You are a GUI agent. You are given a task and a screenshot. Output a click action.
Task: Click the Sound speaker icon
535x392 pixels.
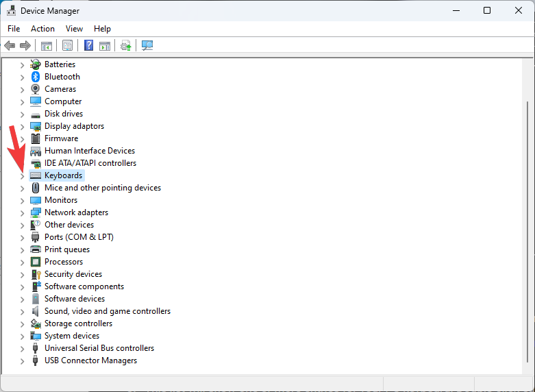tap(36, 311)
